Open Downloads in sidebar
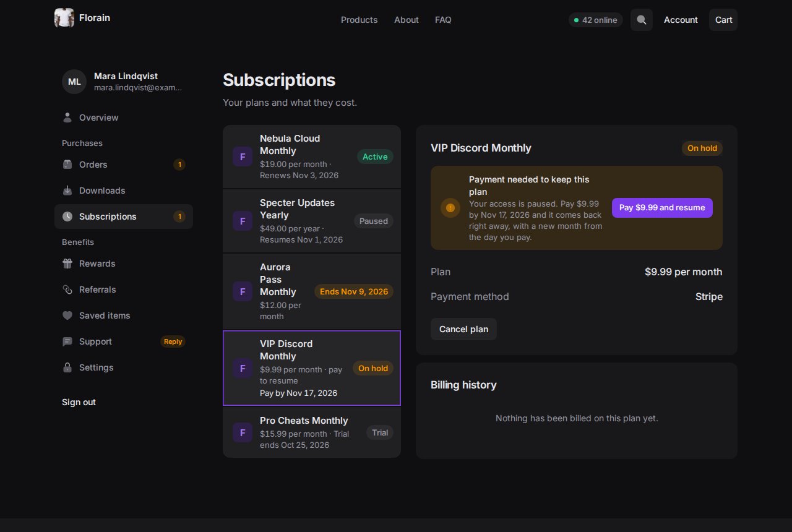Viewport: 792px width, 532px height. [x=124, y=191]
